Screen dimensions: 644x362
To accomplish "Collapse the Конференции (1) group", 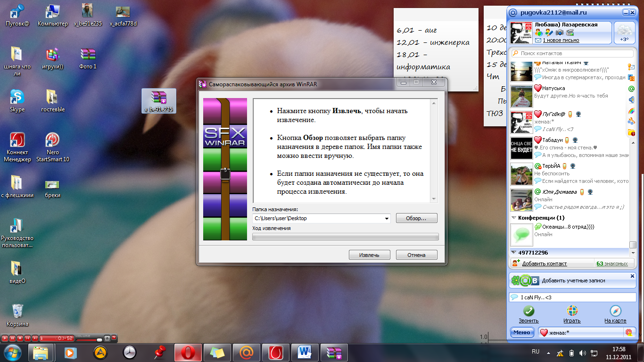I will click(513, 218).
